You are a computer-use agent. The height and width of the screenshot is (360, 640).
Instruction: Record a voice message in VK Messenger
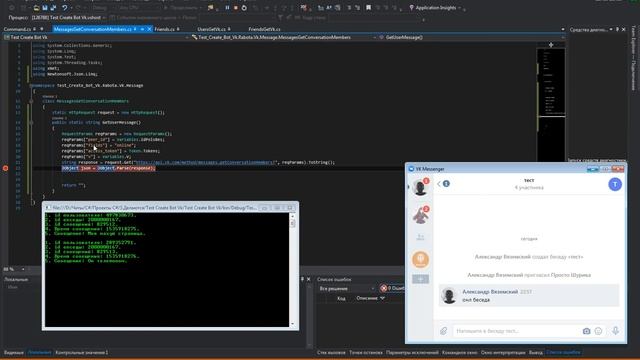point(615,331)
